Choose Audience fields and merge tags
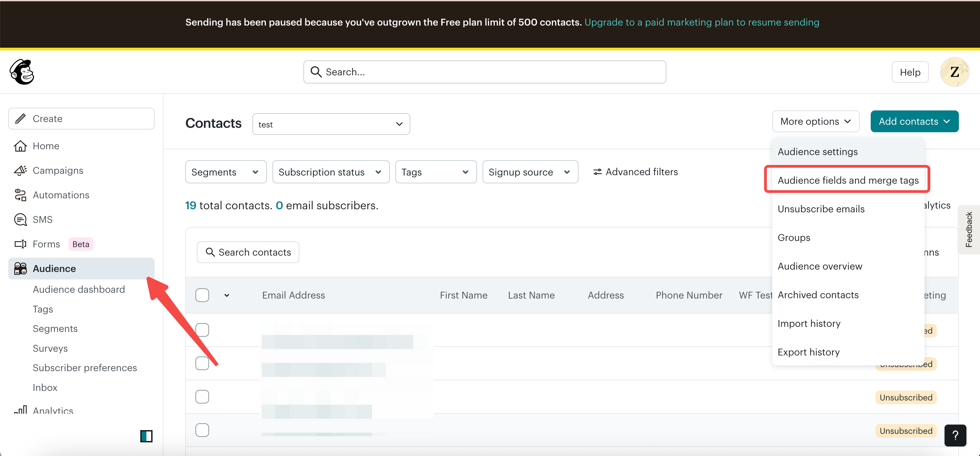980x456 pixels. (x=848, y=180)
